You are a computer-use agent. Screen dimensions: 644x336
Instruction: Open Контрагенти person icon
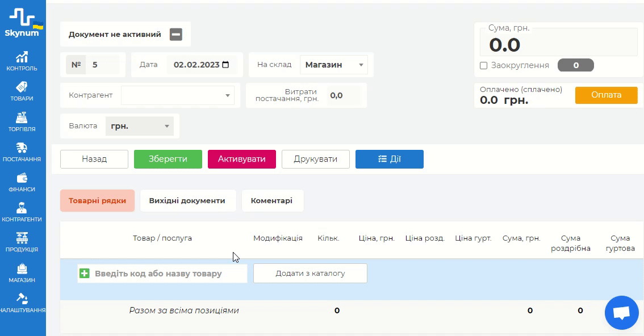[22, 208]
